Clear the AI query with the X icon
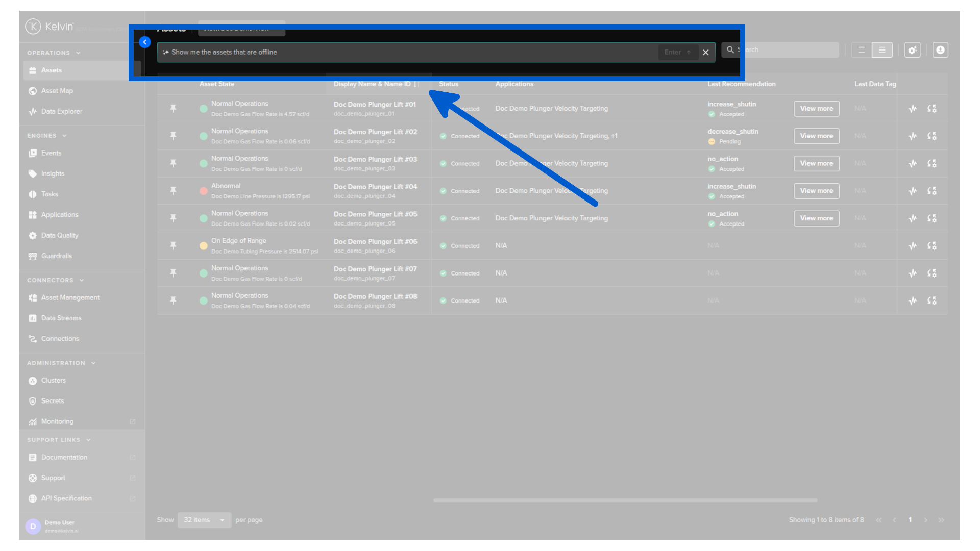The image size is (980, 551). (x=706, y=53)
